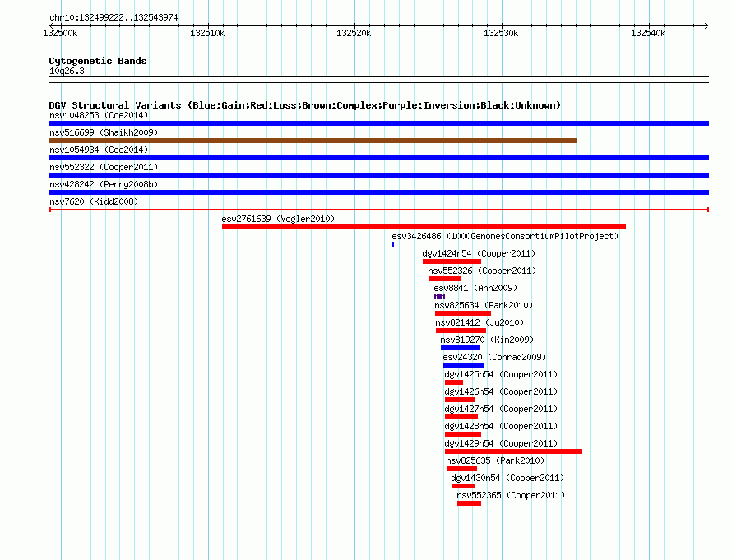The image size is (732, 560).
Task: Open the nsv552322 (Cooper2011) gain variant bar
Action: pyautogui.click(x=378, y=175)
